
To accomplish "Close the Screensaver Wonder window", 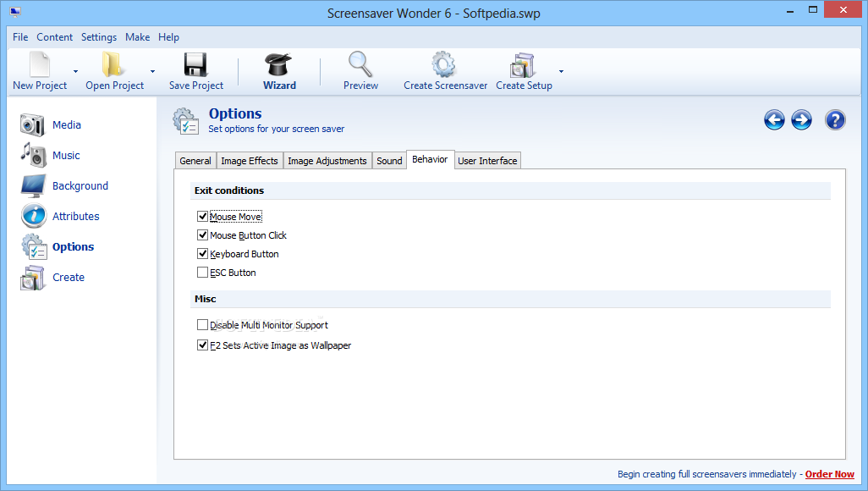I will click(843, 9).
